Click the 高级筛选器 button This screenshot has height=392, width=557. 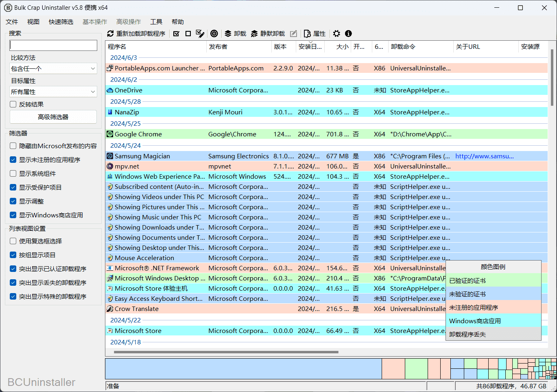pos(53,117)
